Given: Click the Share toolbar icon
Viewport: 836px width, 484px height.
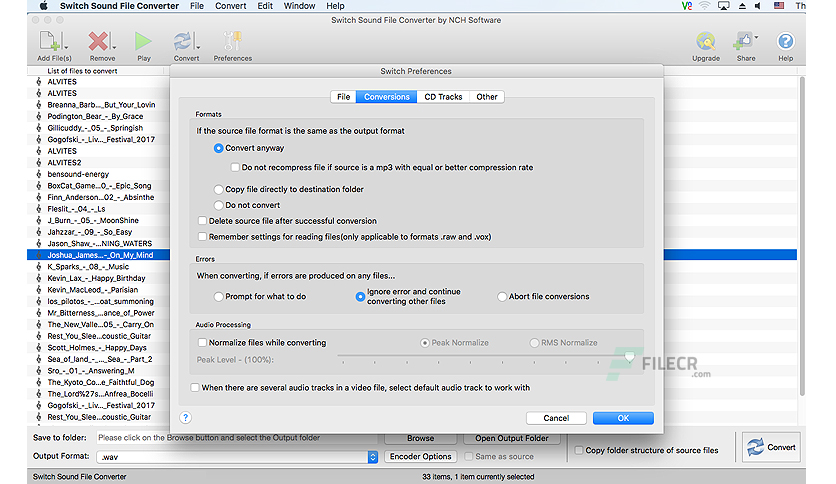Looking at the screenshot, I should (743, 41).
